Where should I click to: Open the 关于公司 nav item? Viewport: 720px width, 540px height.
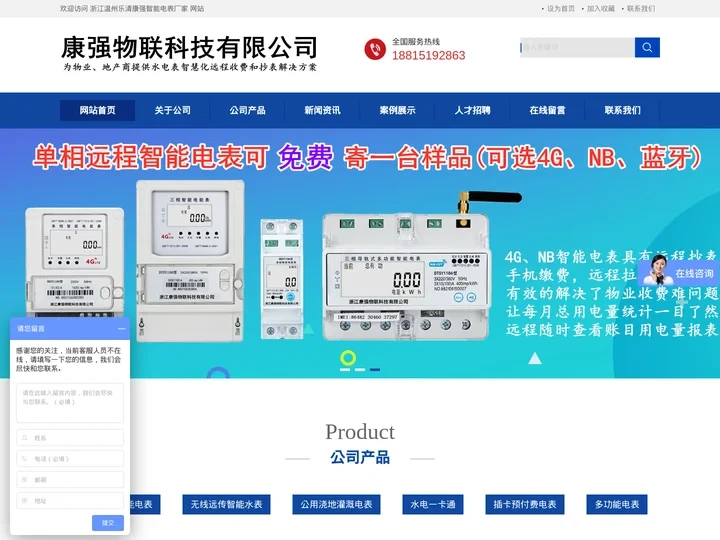coord(172,110)
